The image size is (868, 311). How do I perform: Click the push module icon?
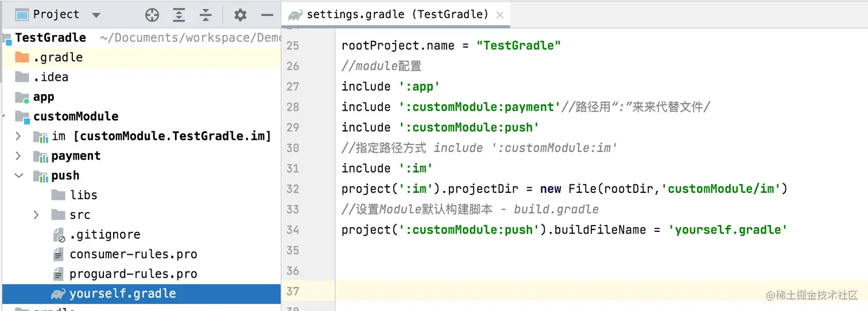click(x=41, y=176)
